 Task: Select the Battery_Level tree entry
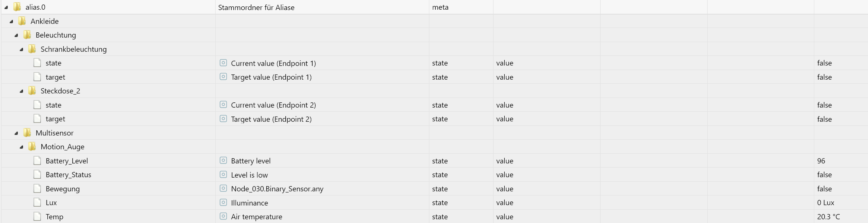(x=67, y=161)
